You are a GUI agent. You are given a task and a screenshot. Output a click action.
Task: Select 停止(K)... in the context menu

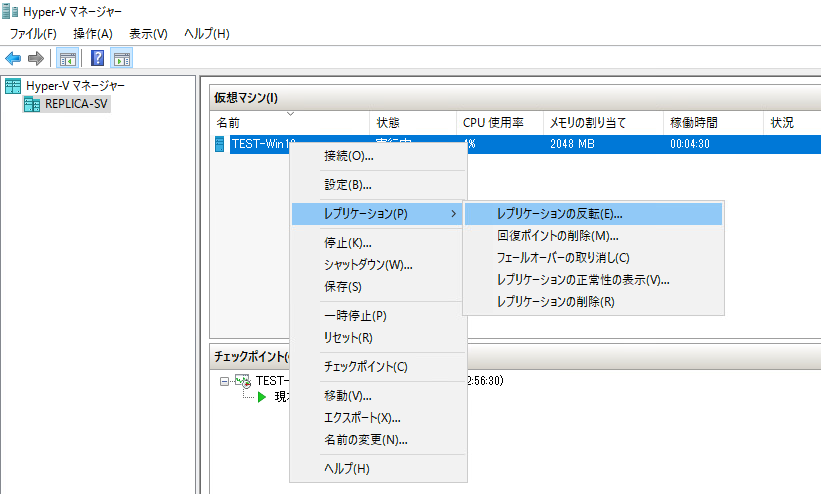click(x=378, y=243)
